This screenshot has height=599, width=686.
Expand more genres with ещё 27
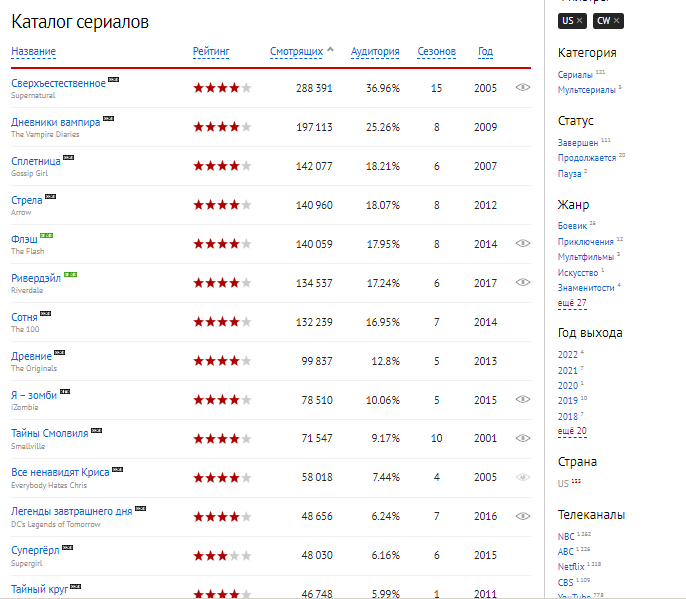point(572,303)
